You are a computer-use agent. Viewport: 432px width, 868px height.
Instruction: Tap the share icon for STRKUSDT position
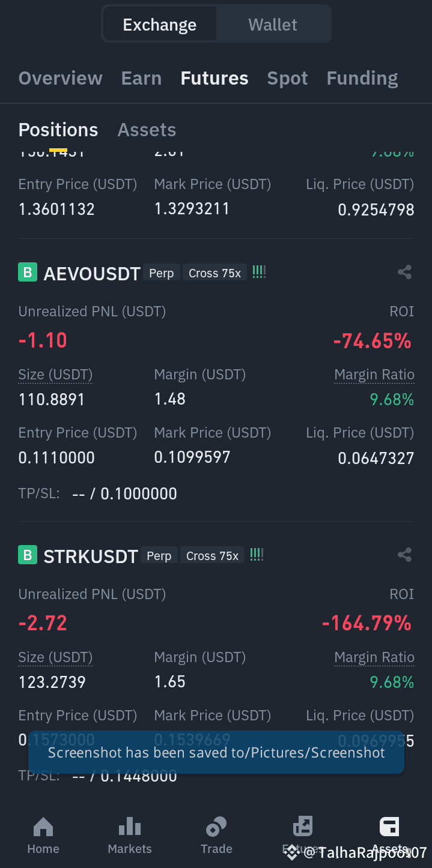(404, 555)
